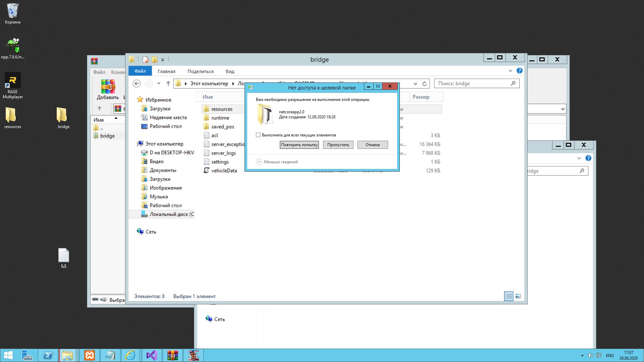This screenshot has height=362, width=644.
Task: Expand address bar history dropdown
Action: pyautogui.click(x=415, y=83)
